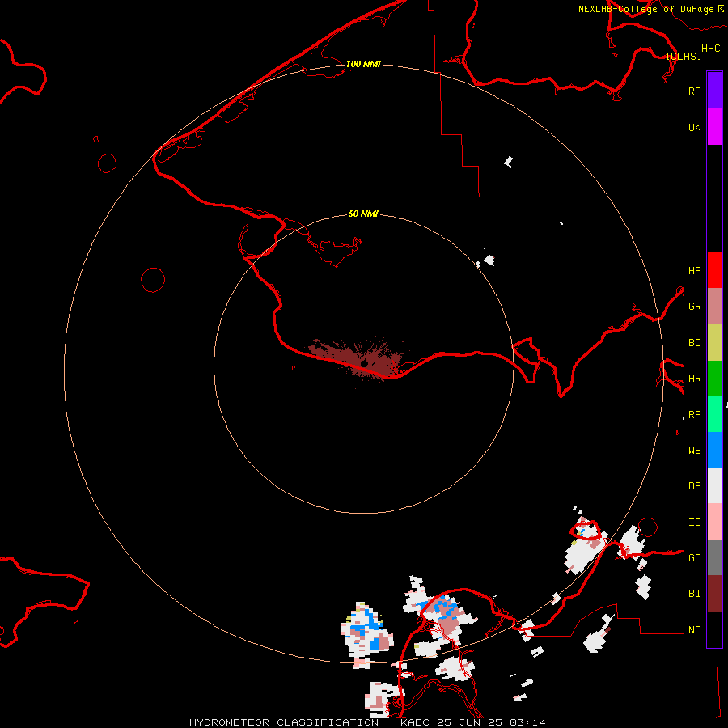
Task: Click the UK legend label
Action: 694,127
